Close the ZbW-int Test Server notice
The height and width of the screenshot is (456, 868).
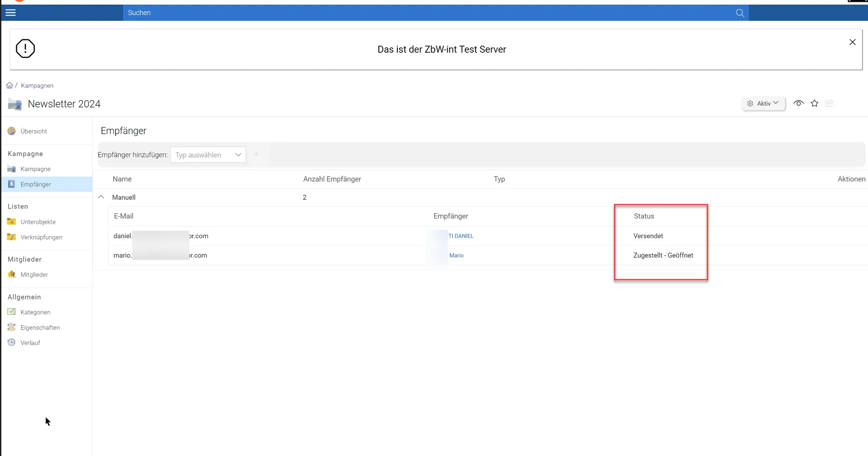[x=853, y=42]
